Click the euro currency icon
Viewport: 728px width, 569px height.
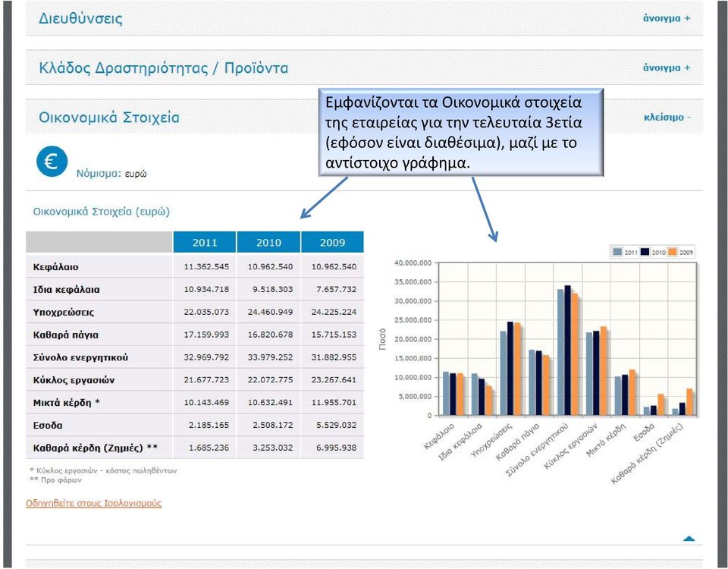tap(52, 162)
